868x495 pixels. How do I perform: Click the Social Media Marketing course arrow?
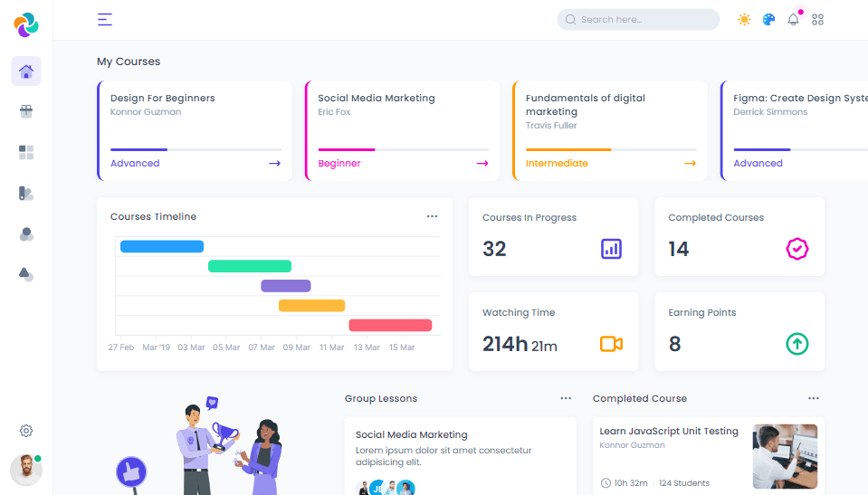click(x=482, y=164)
